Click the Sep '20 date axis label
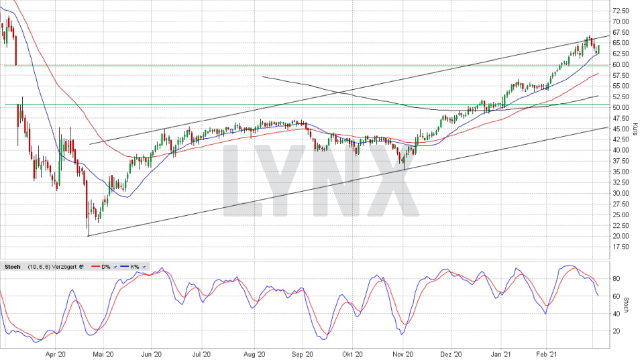Viewport: 644px width, 362px height. pyautogui.click(x=303, y=354)
